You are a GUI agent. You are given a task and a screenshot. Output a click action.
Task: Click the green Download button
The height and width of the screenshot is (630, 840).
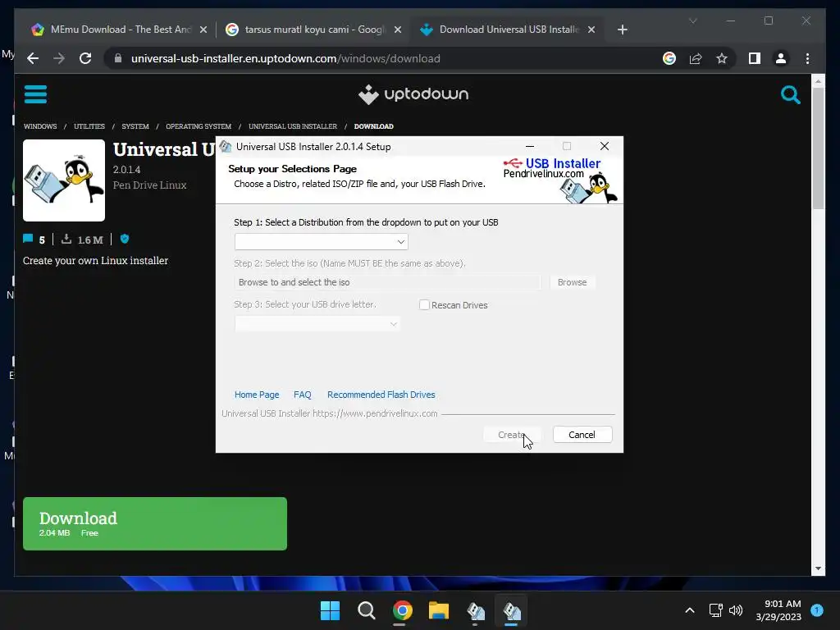point(155,523)
